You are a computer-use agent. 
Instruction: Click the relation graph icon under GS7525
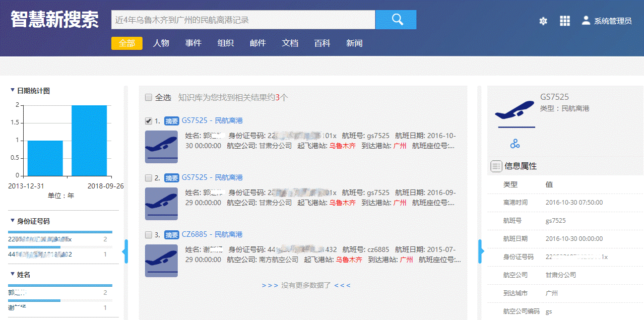(x=514, y=144)
